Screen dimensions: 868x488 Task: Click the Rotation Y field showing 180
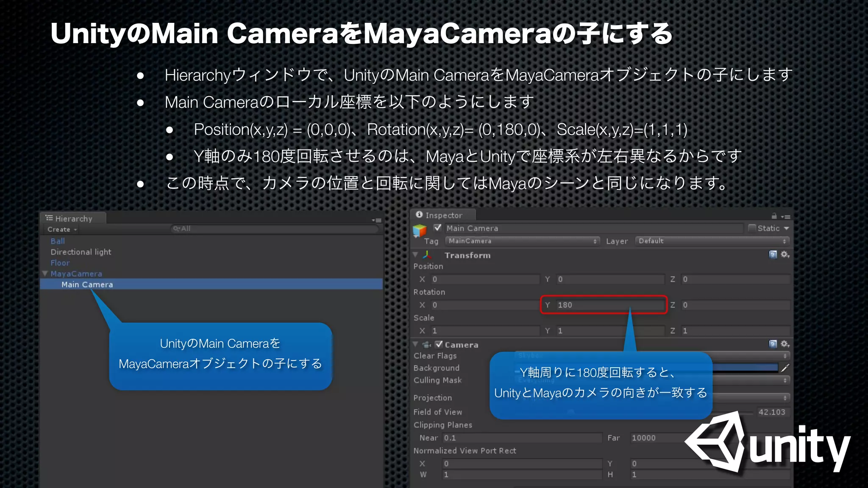[610, 305]
